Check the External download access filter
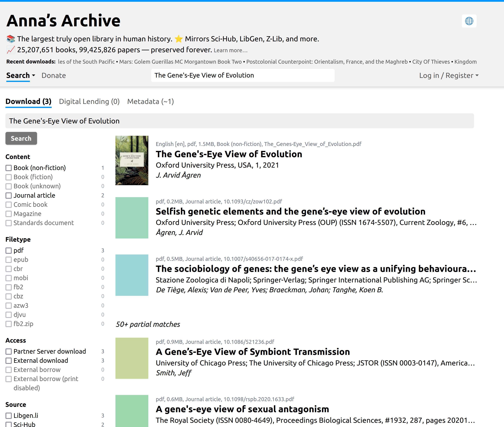The height and width of the screenshot is (427, 504). (9, 360)
